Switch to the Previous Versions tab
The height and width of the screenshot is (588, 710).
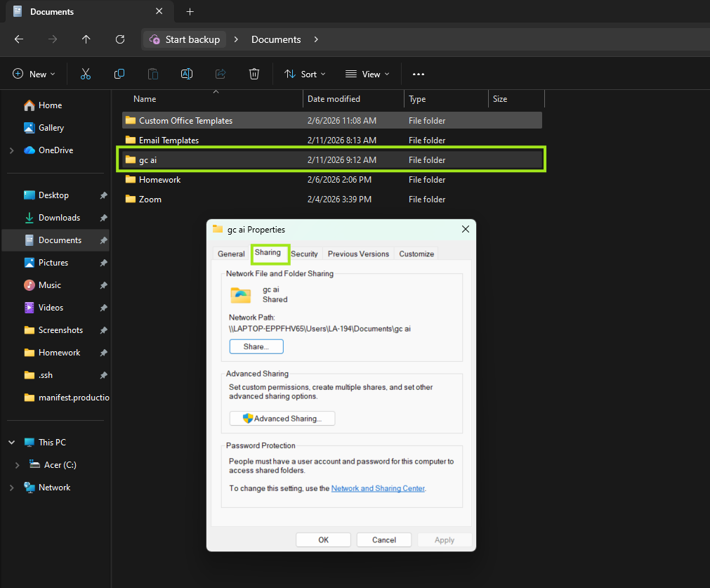click(358, 254)
